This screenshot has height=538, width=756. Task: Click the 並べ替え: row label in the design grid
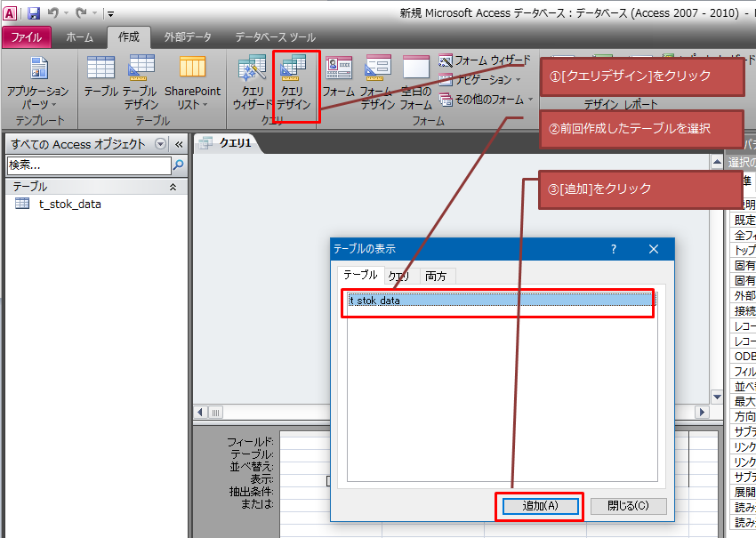pos(253,467)
